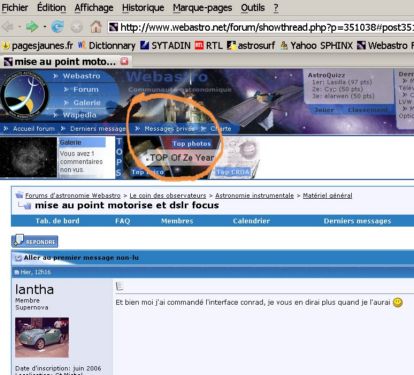Viewport: 414px width, 375px height.
Task: Open SYTADIN bookmark
Action: coord(165,45)
